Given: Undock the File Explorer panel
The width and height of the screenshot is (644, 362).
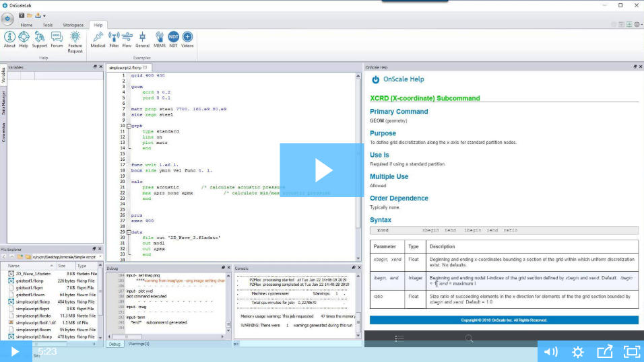Looking at the screenshot, I should pyautogui.click(x=94, y=249).
